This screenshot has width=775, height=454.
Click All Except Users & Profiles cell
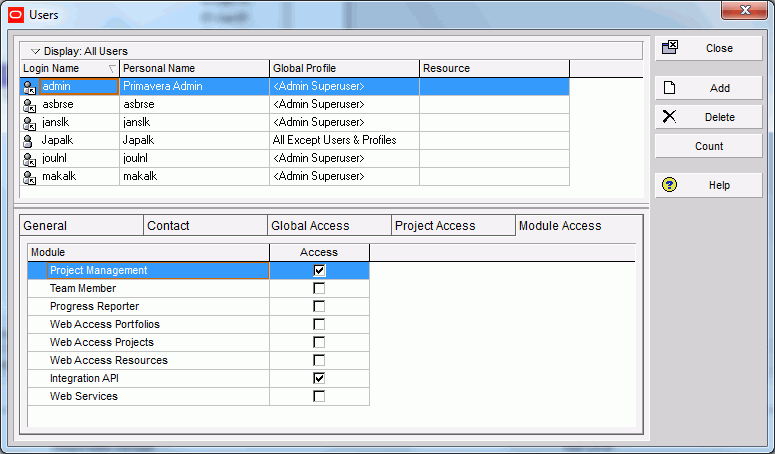pos(344,140)
